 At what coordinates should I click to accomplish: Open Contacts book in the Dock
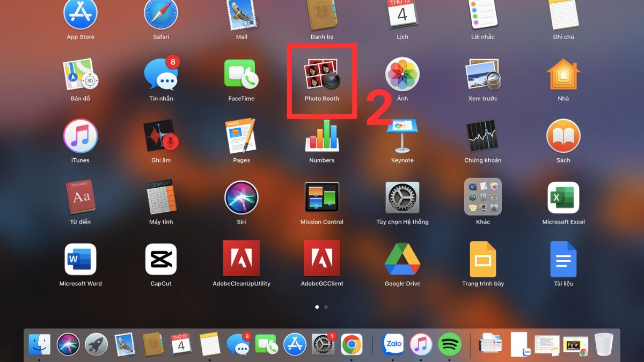(x=152, y=344)
